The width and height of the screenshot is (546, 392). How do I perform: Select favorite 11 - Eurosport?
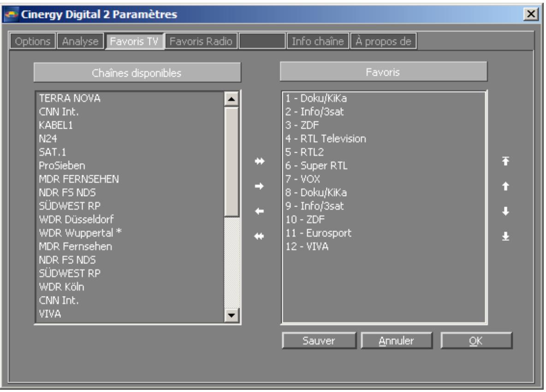pyautogui.click(x=384, y=233)
